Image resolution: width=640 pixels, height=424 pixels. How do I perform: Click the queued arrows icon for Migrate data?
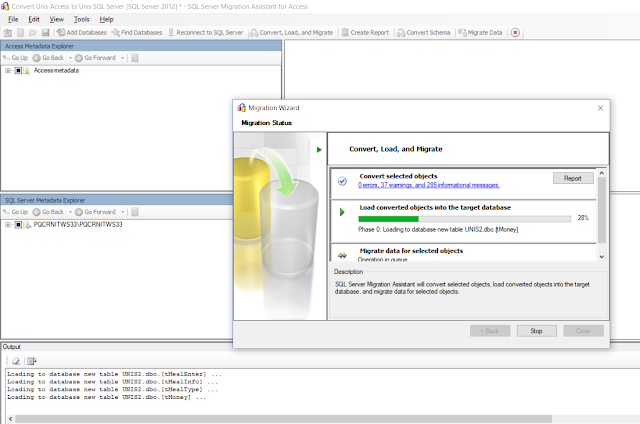(342, 255)
